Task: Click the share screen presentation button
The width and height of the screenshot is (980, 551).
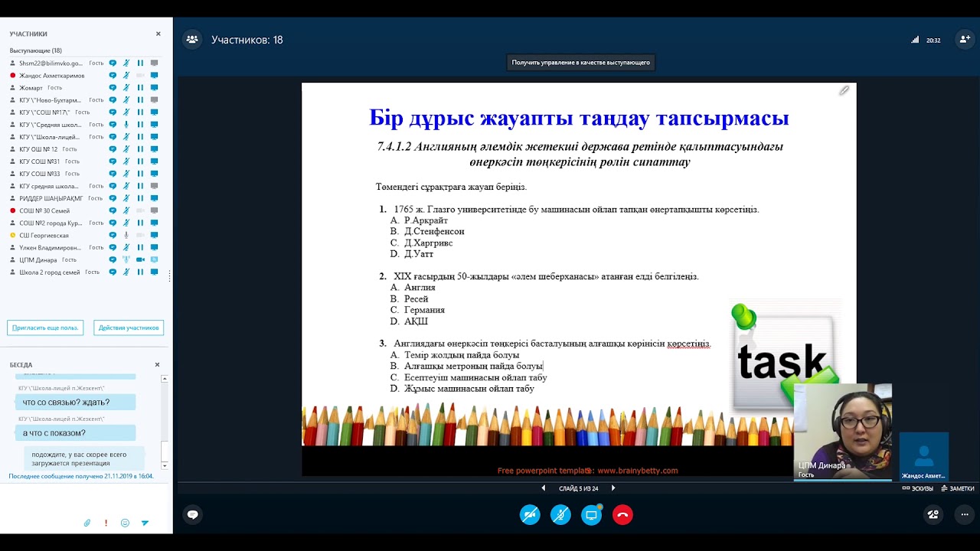Action: [x=592, y=515]
